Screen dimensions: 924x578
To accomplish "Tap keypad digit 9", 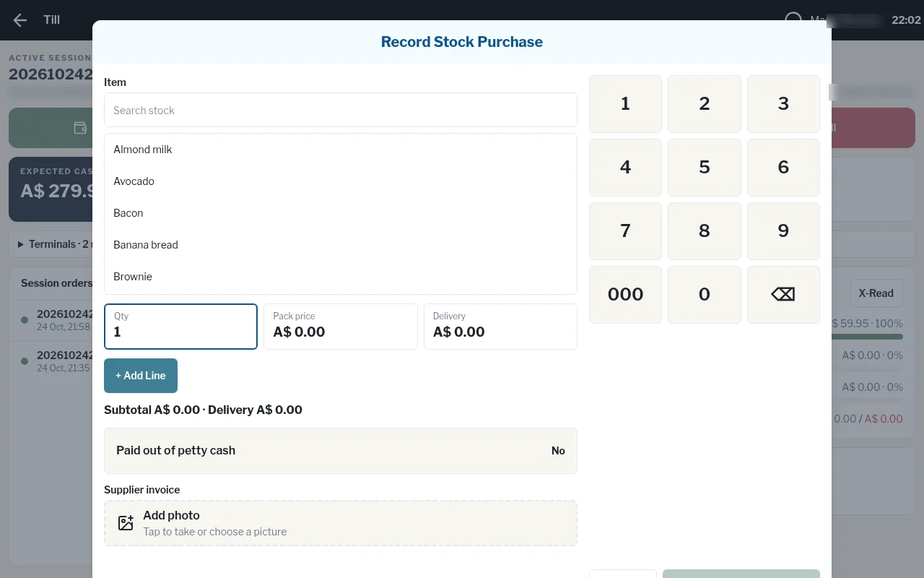I will tap(783, 230).
